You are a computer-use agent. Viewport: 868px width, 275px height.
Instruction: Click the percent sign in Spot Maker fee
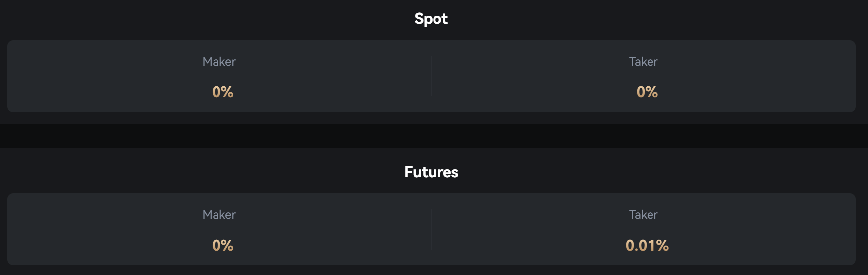[x=227, y=92]
